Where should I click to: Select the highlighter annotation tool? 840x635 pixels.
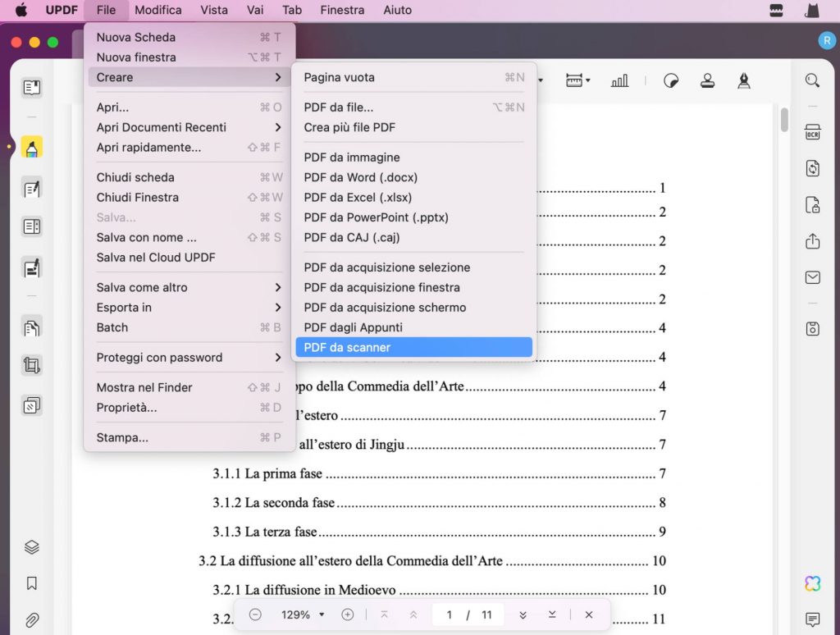[31, 148]
